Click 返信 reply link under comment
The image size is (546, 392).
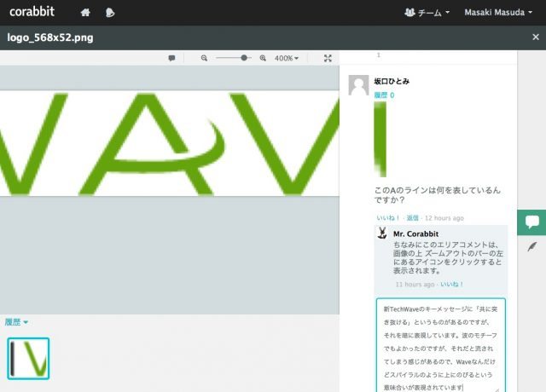pos(412,218)
